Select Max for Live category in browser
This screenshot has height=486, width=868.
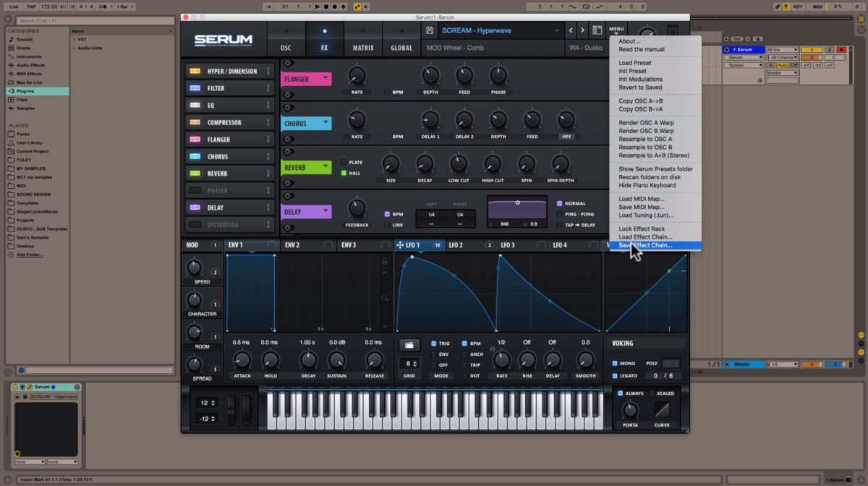pos(29,82)
